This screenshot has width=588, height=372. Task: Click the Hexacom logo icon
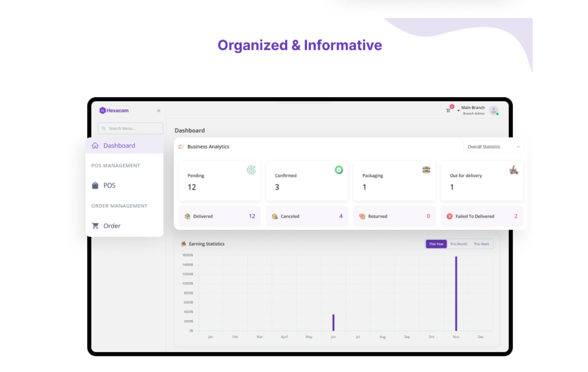[x=103, y=110]
